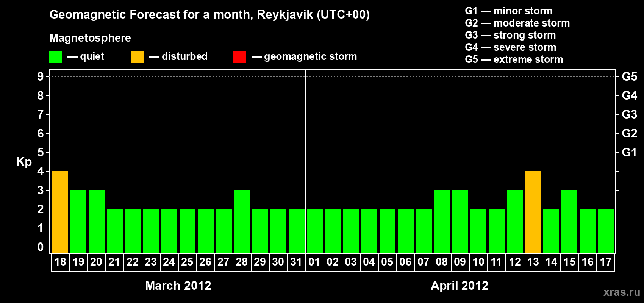Click the April 2012 month label
This screenshot has height=303, width=644.
tap(460, 286)
